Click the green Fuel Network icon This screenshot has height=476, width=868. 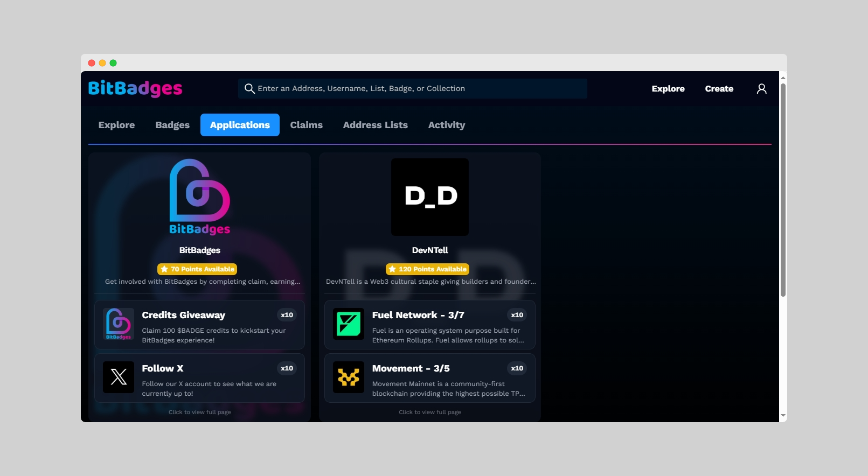tap(349, 324)
